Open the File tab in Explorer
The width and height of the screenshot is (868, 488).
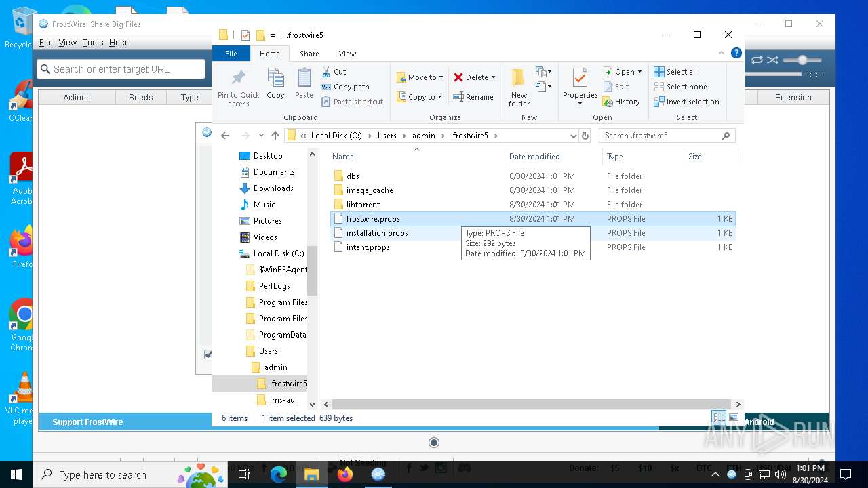231,54
